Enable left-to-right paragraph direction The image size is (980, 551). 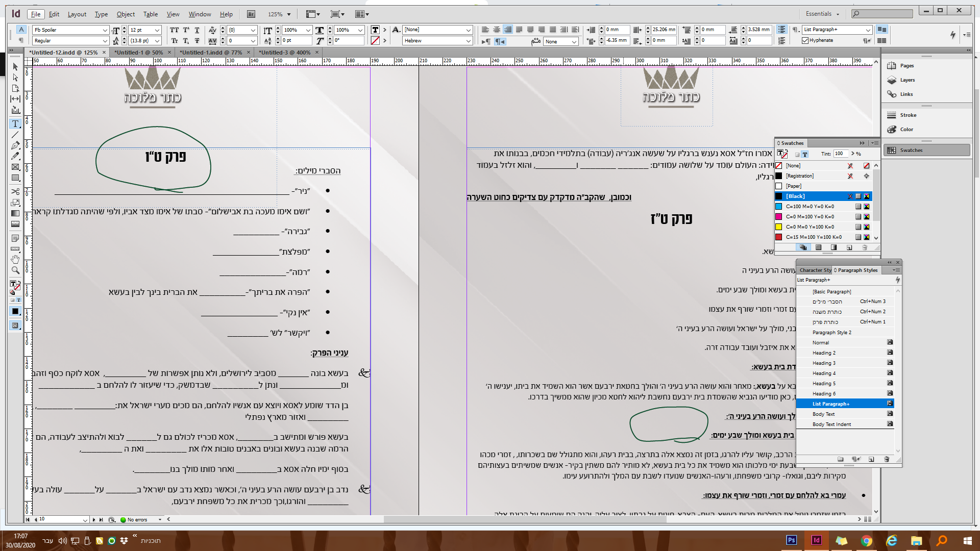tap(485, 41)
